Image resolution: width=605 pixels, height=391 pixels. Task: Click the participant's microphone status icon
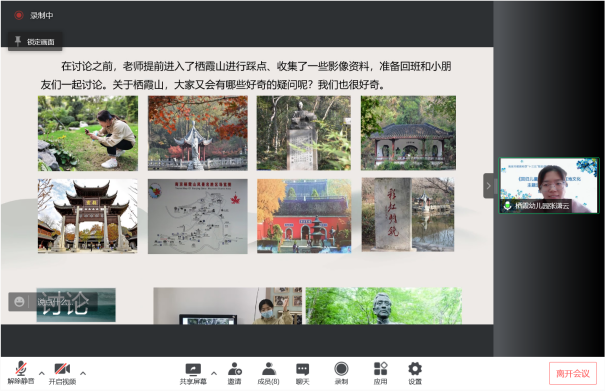click(507, 205)
